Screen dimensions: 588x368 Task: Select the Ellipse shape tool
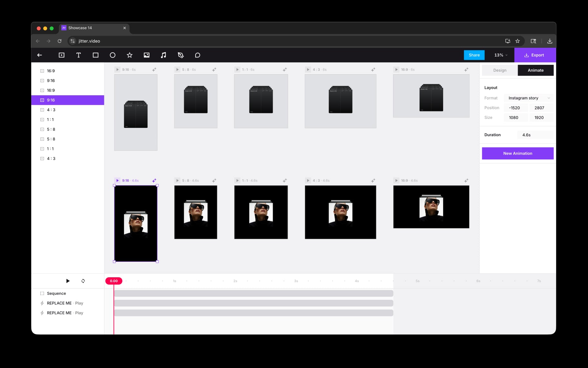click(112, 55)
